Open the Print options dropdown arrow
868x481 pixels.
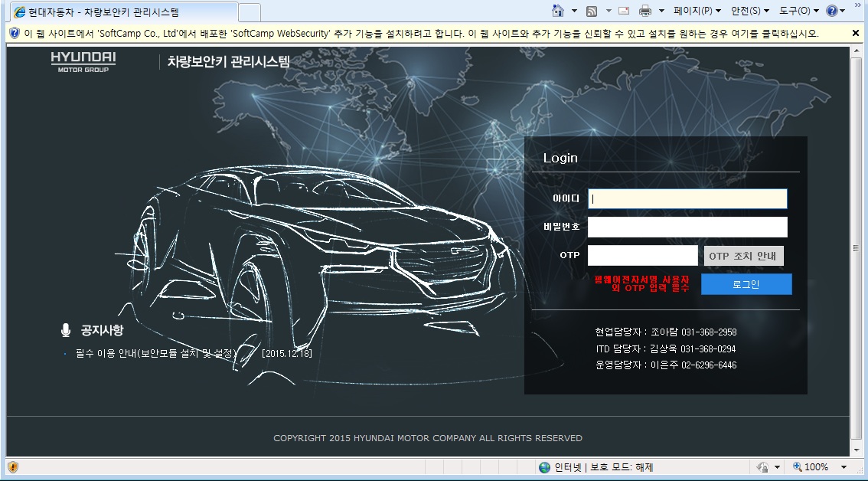pos(661,11)
